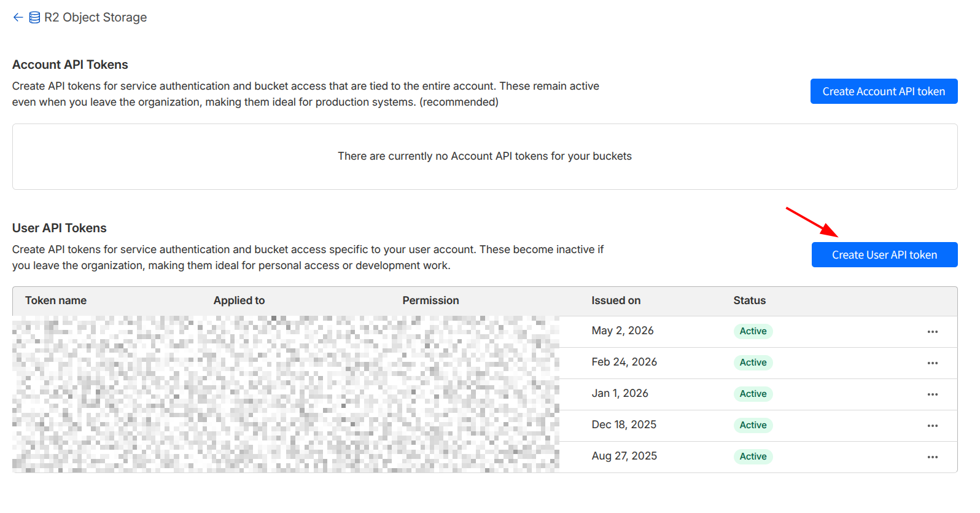Click Active badge for Dec 18, 2025 token
Screen dimensions: 980x513
(x=753, y=425)
